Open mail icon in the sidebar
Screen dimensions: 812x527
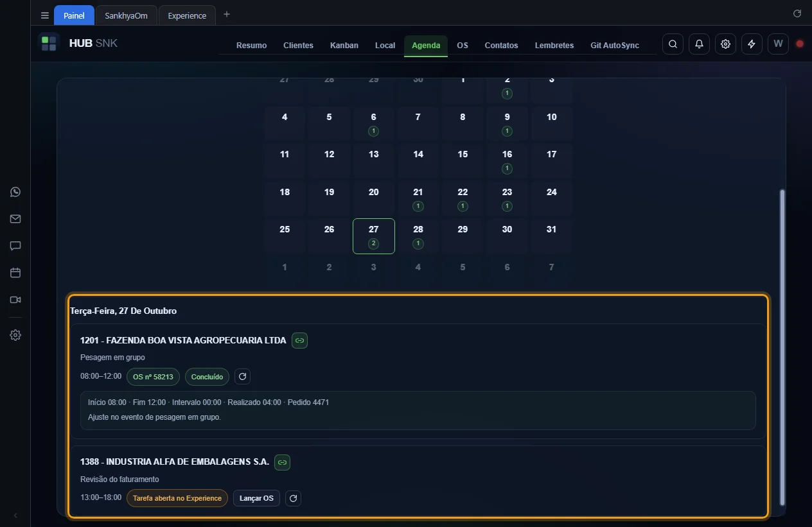point(15,219)
